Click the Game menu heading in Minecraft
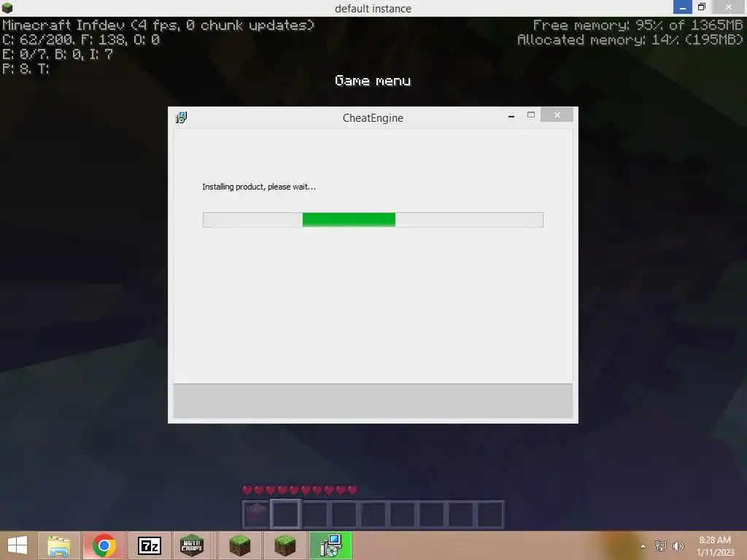 pos(373,80)
